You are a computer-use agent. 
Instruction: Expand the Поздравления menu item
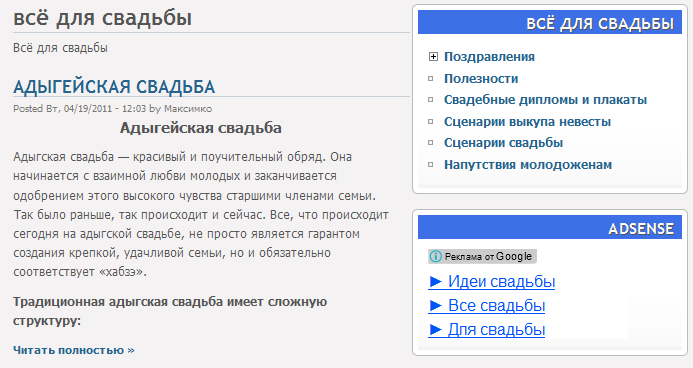click(433, 57)
